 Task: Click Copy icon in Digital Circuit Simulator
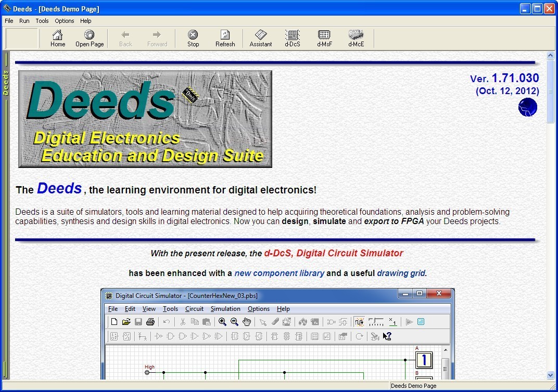[195, 322]
